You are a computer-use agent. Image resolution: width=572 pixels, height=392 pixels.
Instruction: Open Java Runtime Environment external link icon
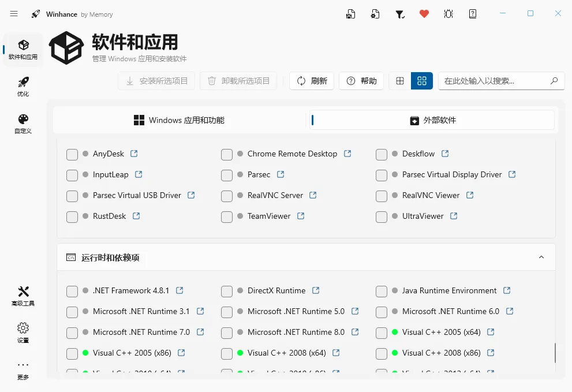click(x=507, y=290)
